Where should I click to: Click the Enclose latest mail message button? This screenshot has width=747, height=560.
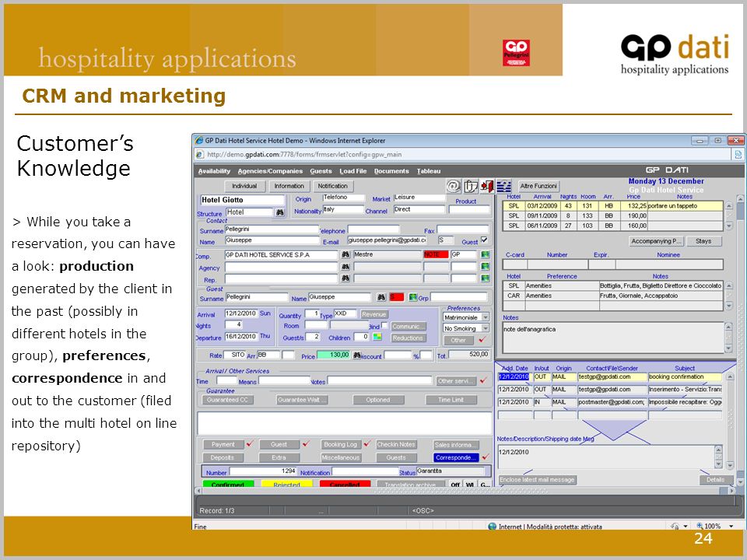click(538, 480)
